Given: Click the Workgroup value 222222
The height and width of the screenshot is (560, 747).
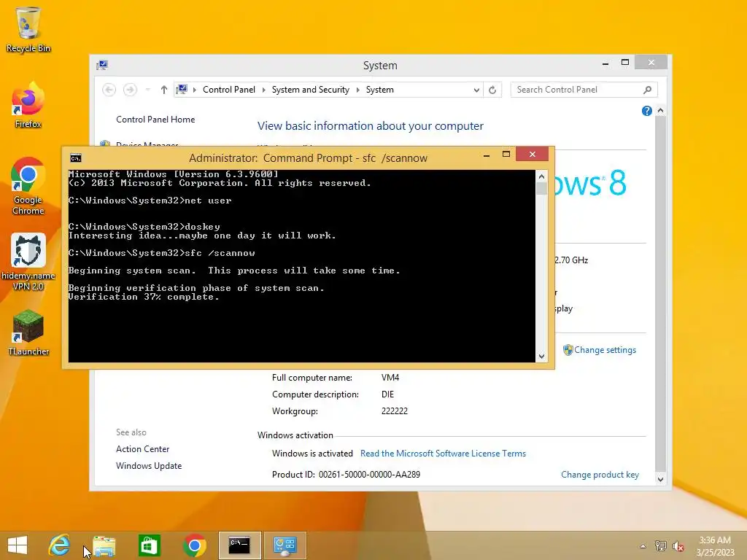Looking at the screenshot, I should click(395, 411).
